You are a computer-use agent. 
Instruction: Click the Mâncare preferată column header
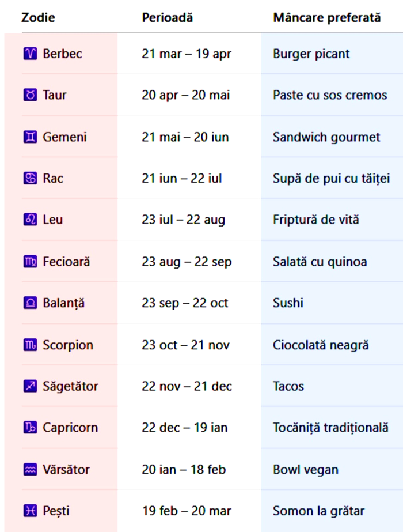[327, 18]
